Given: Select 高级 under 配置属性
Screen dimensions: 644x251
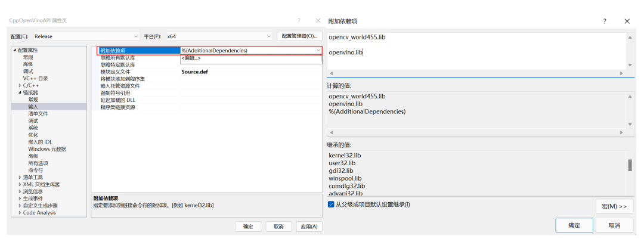Looking at the screenshot, I should pos(28,64).
